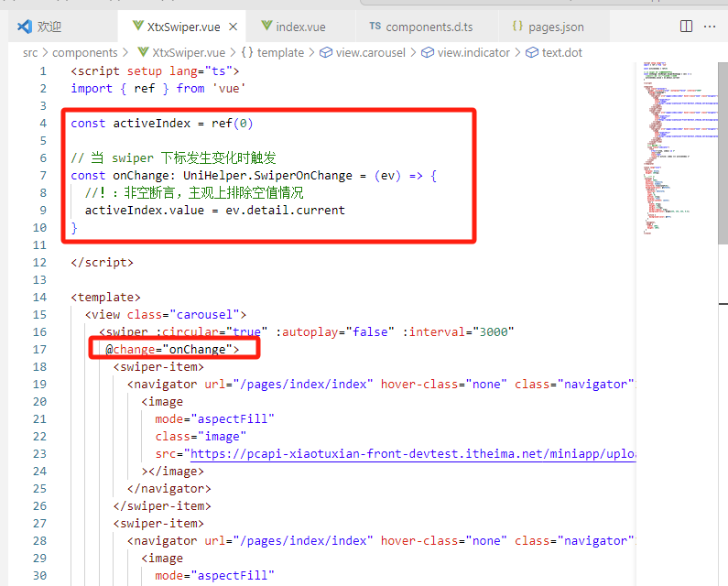Click mode="aspectFill" on line 21

click(x=214, y=418)
